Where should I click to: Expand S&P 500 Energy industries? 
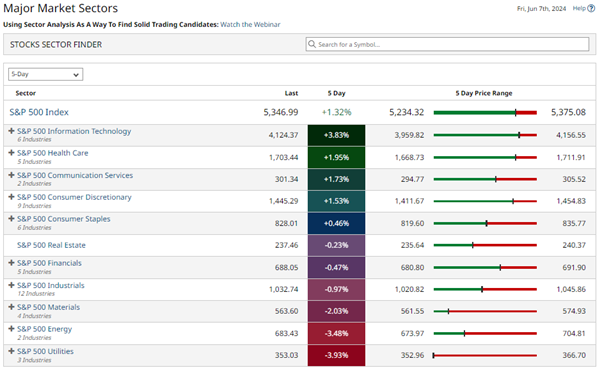12,329
